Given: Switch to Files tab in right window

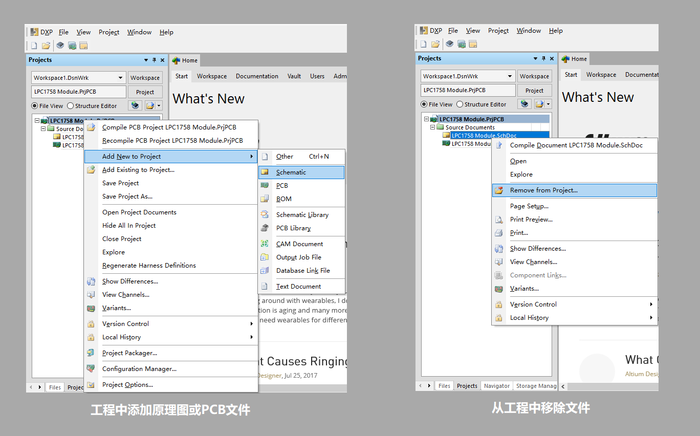Looking at the screenshot, I should point(444,386).
